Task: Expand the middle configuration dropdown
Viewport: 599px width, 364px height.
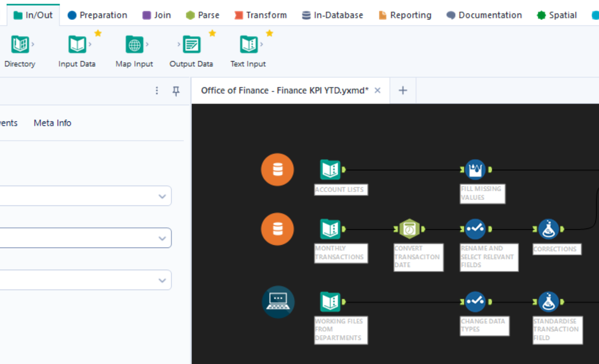Action: click(162, 238)
